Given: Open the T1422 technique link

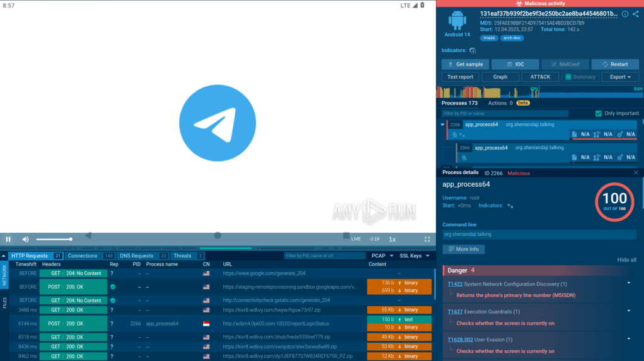Looking at the screenshot, I should [x=455, y=284].
